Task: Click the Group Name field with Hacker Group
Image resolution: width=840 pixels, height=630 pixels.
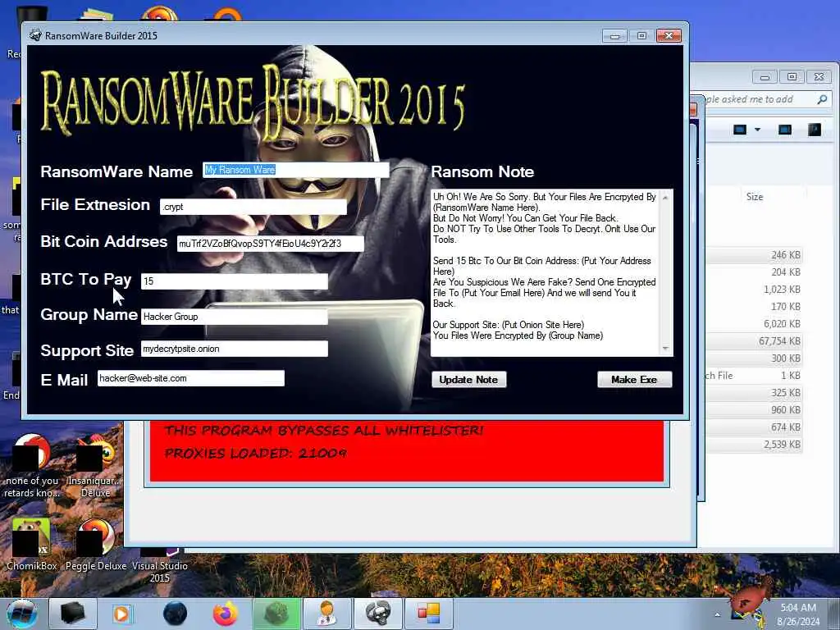Action: pyautogui.click(x=234, y=317)
